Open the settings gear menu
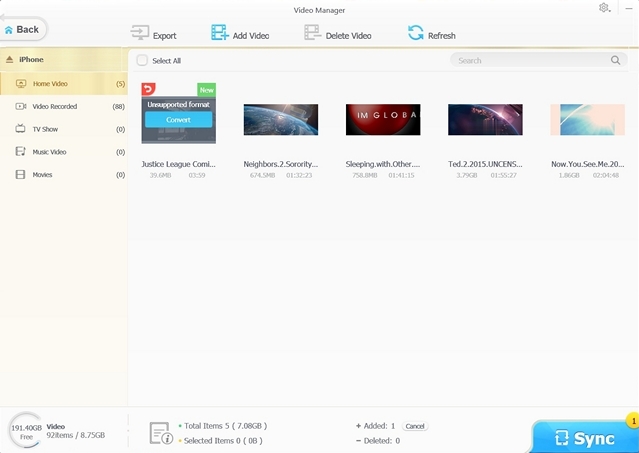Viewport: 639px width, 453px height. [604, 8]
